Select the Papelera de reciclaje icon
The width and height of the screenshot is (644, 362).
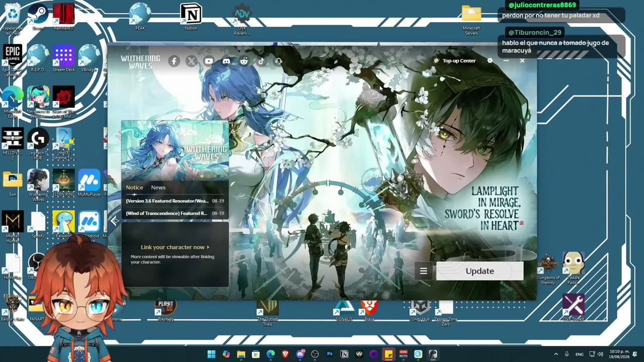(x=13, y=19)
